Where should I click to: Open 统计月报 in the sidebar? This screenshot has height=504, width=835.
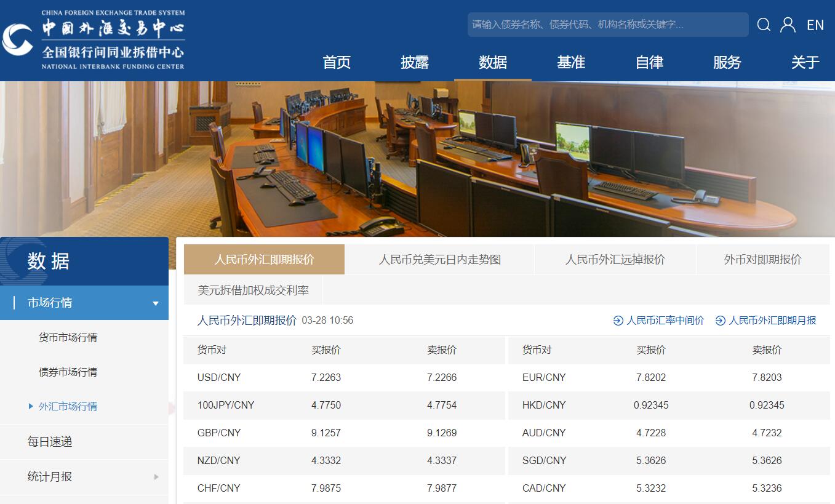[50, 476]
